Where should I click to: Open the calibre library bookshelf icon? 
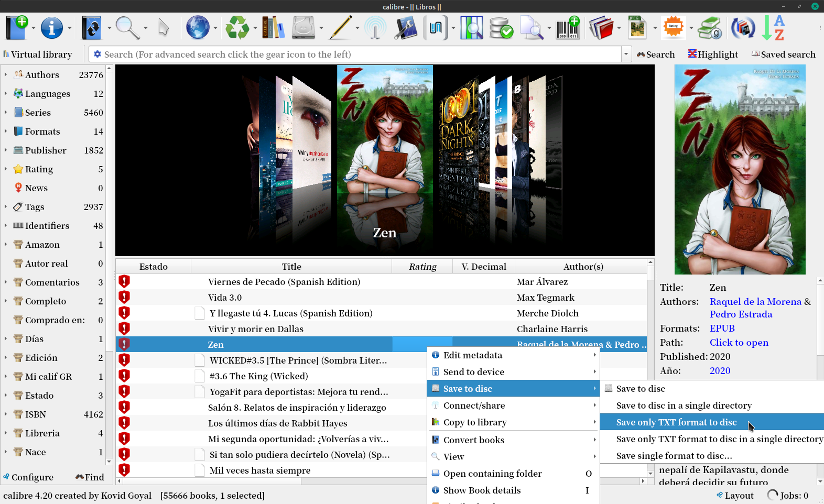click(x=273, y=28)
